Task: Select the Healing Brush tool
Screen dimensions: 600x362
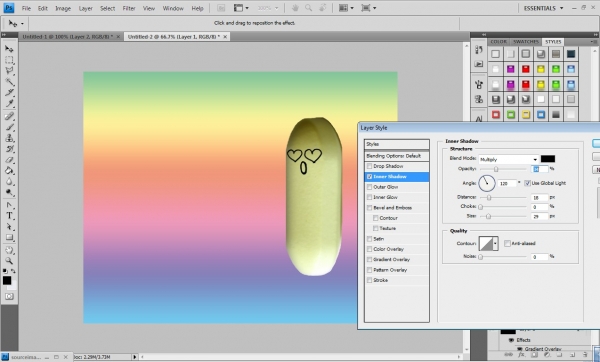Action: [9, 116]
